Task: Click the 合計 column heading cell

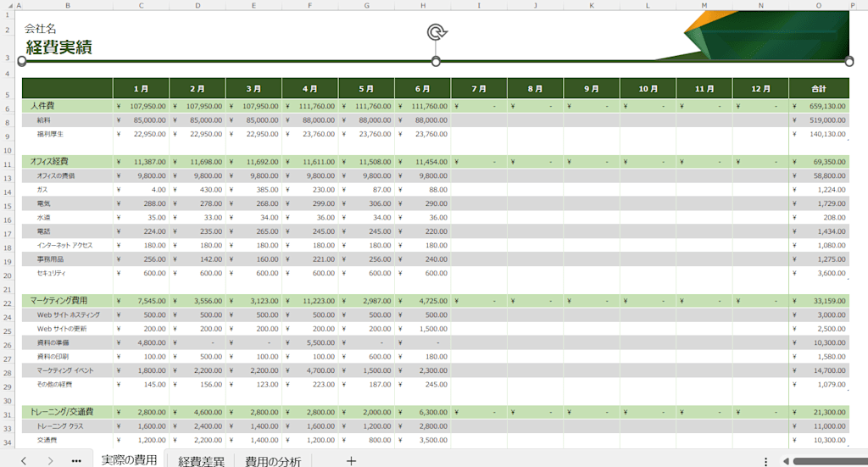Action: (x=819, y=88)
